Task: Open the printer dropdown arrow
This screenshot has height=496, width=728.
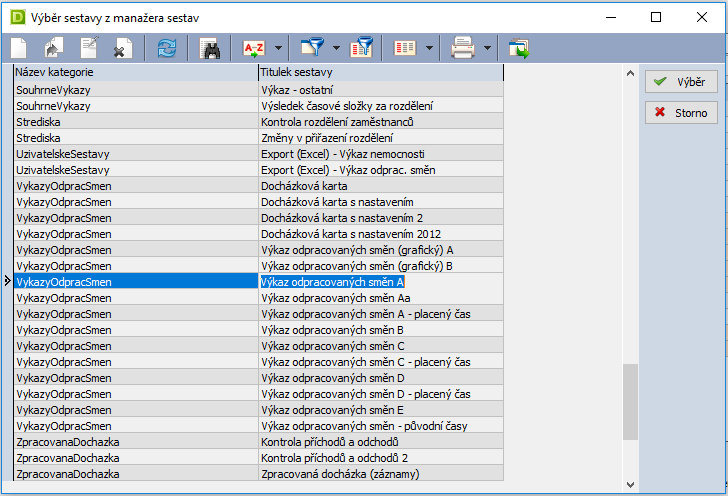Action: (x=487, y=48)
